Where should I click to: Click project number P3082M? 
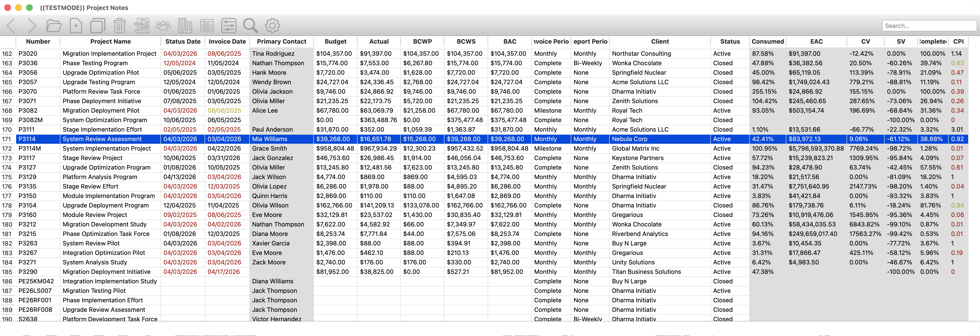pyautogui.click(x=30, y=120)
